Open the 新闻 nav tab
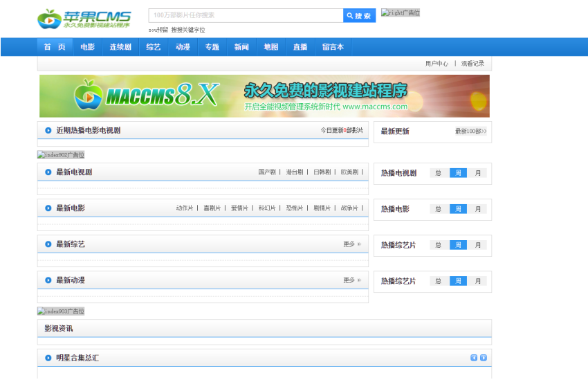The height and width of the screenshot is (382, 588). tap(241, 47)
